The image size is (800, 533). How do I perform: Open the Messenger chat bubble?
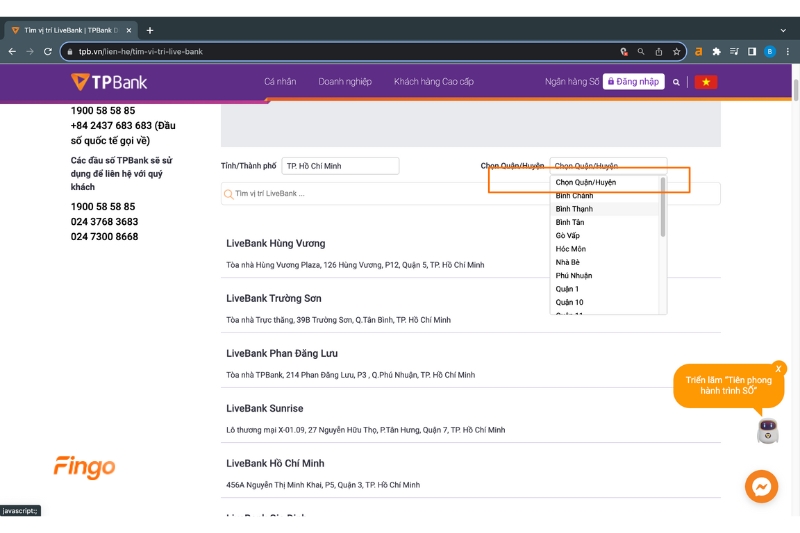pos(761,487)
